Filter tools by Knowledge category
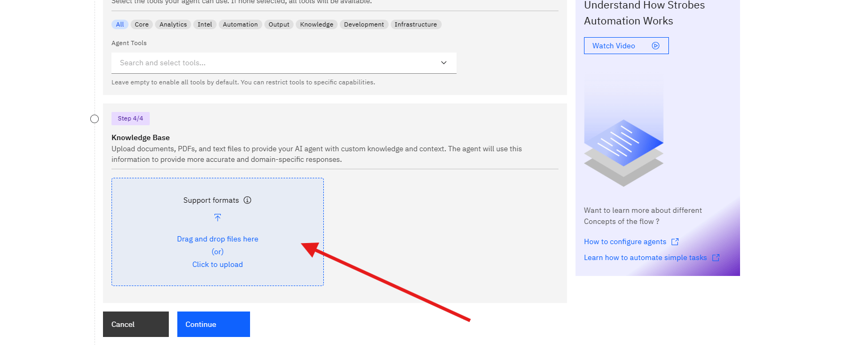Image resolution: width=868 pixels, height=346 pixels. [x=317, y=24]
